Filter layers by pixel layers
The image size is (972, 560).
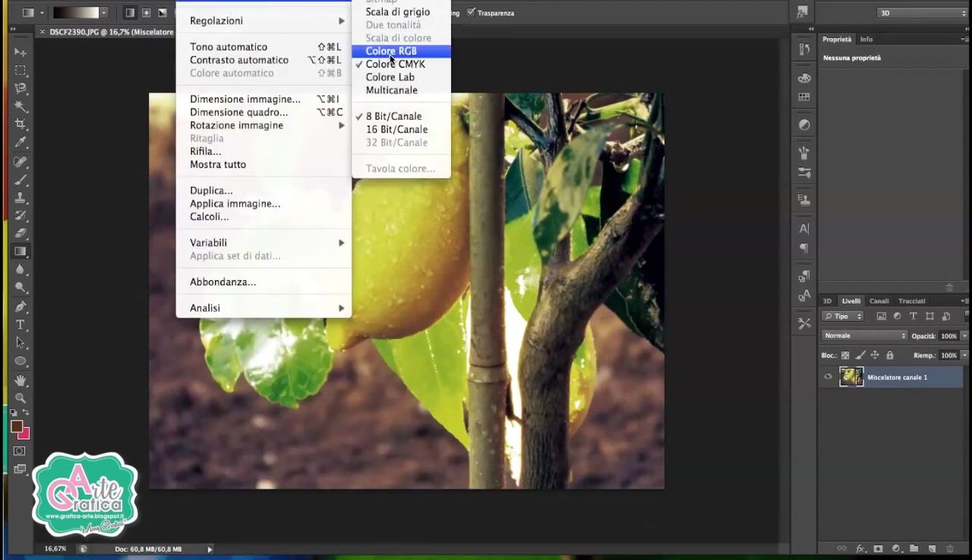[882, 316]
